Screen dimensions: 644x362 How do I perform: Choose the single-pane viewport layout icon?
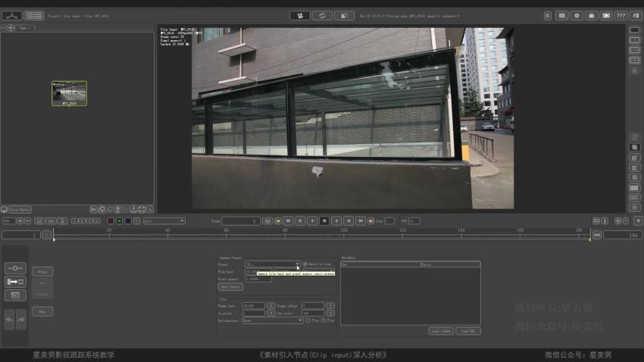tap(635, 30)
